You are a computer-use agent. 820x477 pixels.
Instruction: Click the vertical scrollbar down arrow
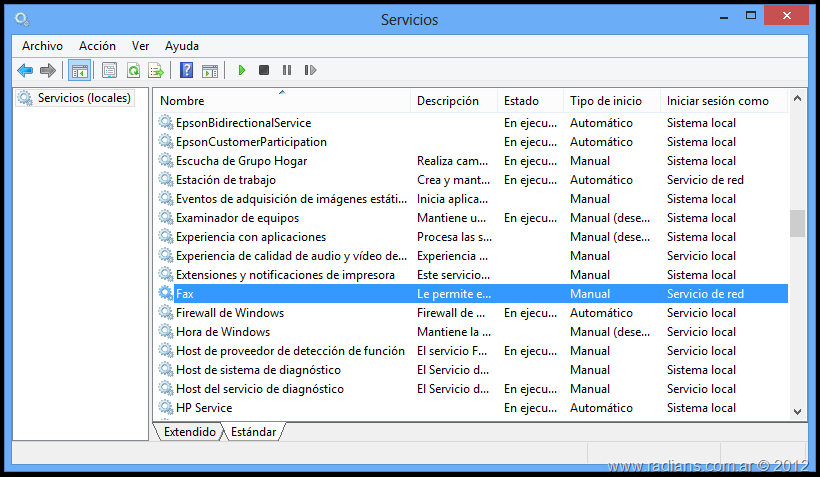pos(797,411)
